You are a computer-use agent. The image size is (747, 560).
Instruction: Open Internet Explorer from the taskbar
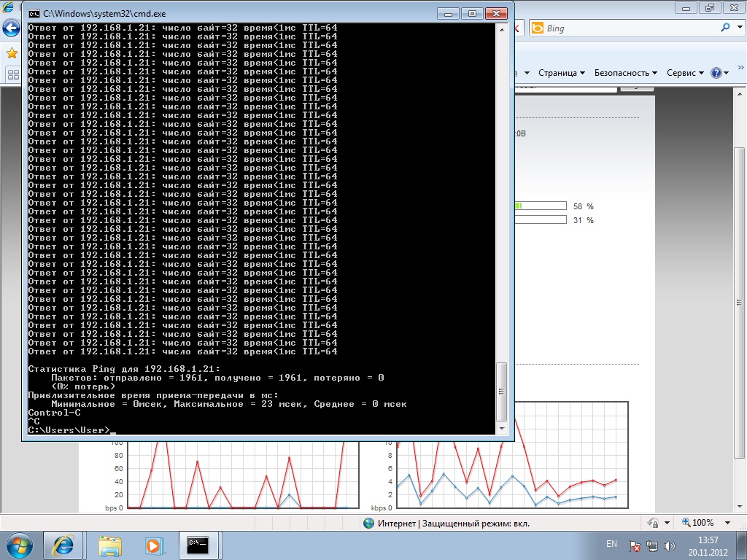click(x=62, y=545)
